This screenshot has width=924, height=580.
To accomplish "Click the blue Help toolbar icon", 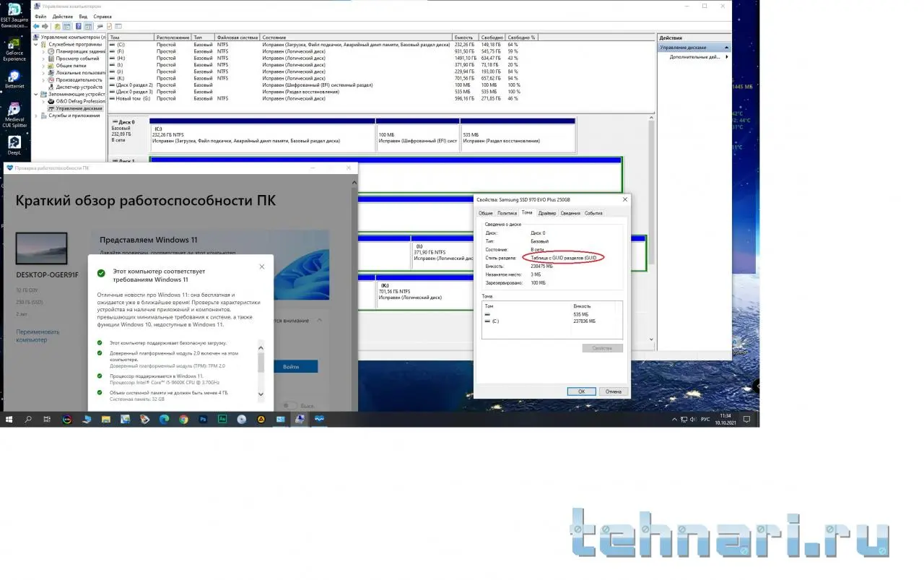I will [78, 27].
